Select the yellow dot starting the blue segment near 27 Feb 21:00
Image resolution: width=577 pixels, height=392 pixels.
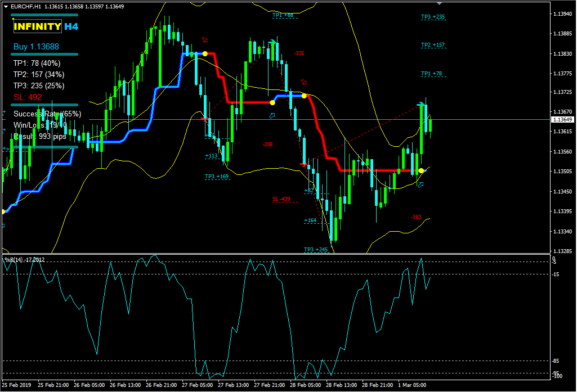pos(272,102)
